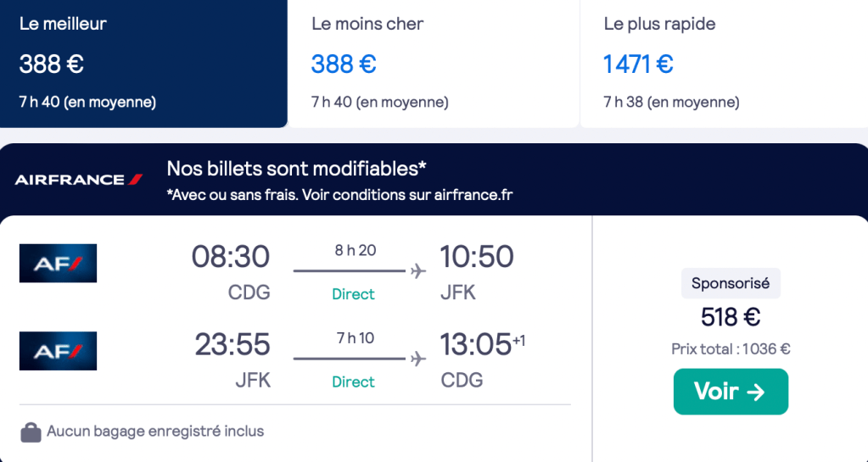The image size is (868, 462).
Task: Click the "Sponsorisé" badge
Action: [x=731, y=284]
